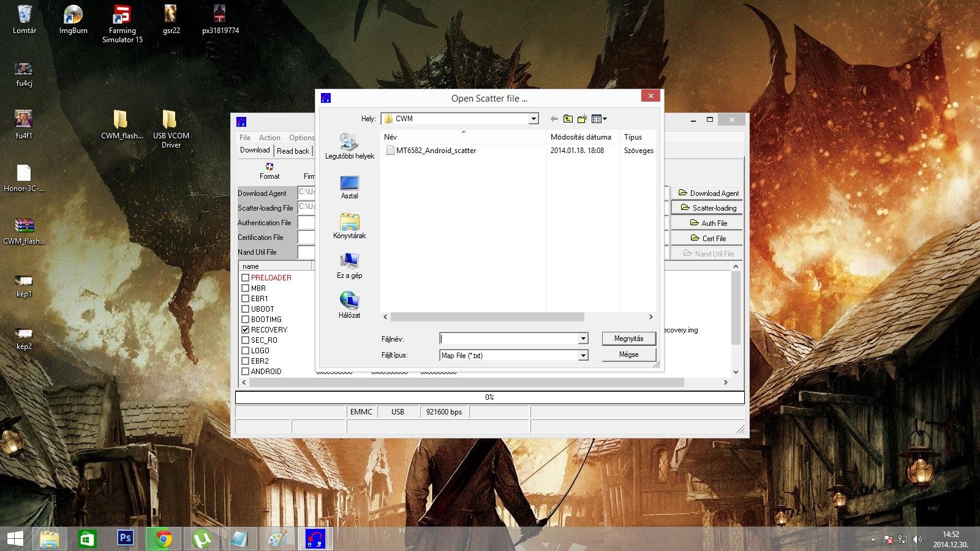
Task: Open the Action menu in Flash Tool
Action: point(269,138)
